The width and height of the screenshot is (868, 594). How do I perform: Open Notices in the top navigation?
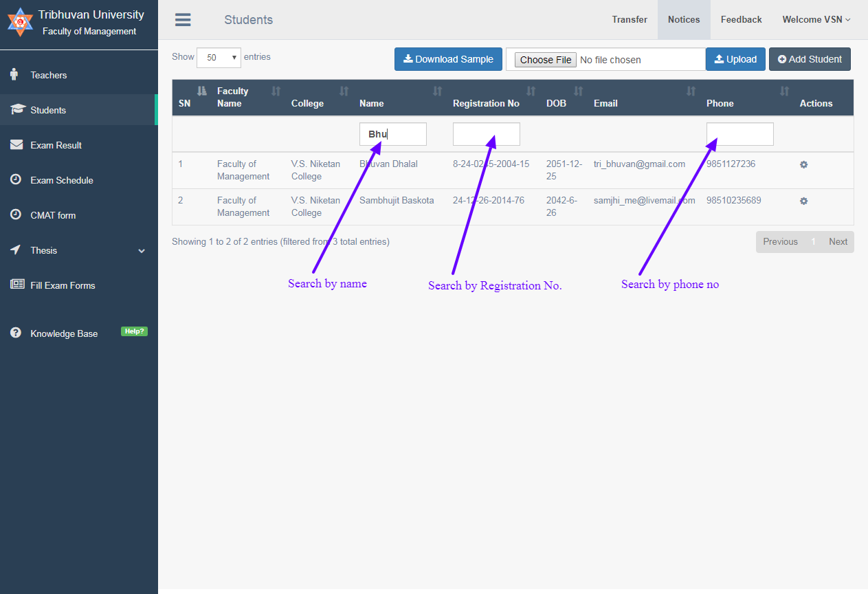click(684, 20)
